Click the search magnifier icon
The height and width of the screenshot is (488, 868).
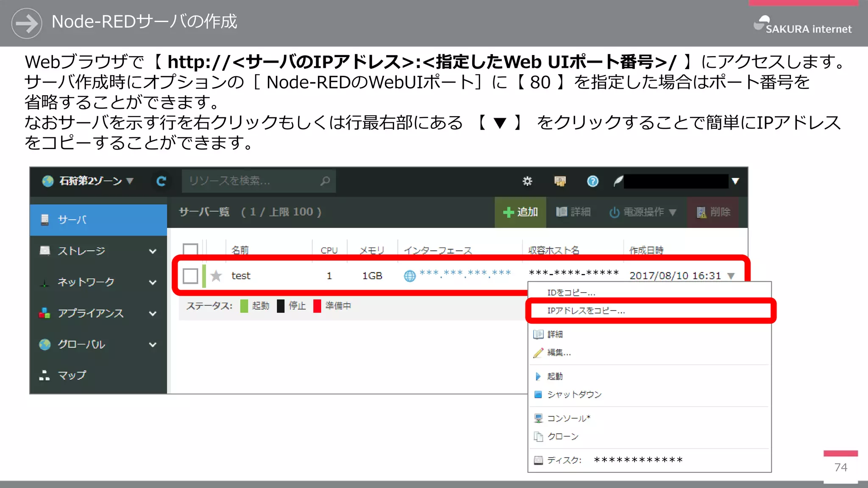325,181
